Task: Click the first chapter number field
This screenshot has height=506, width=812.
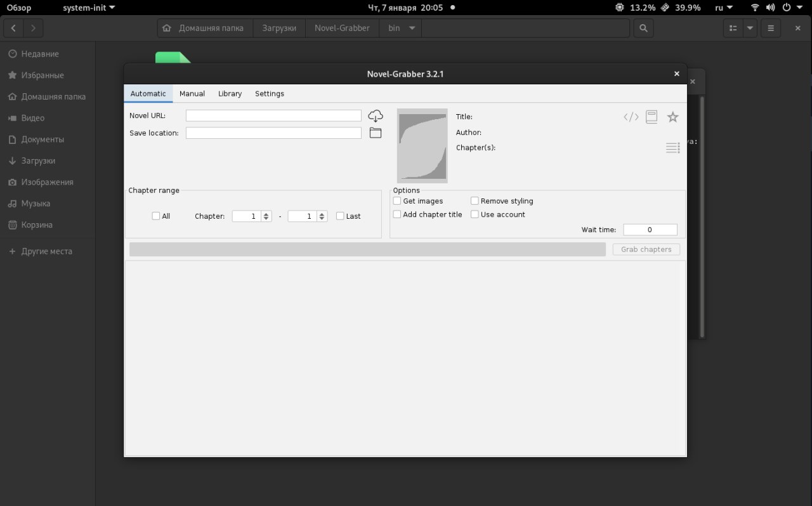Action: tap(247, 216)
